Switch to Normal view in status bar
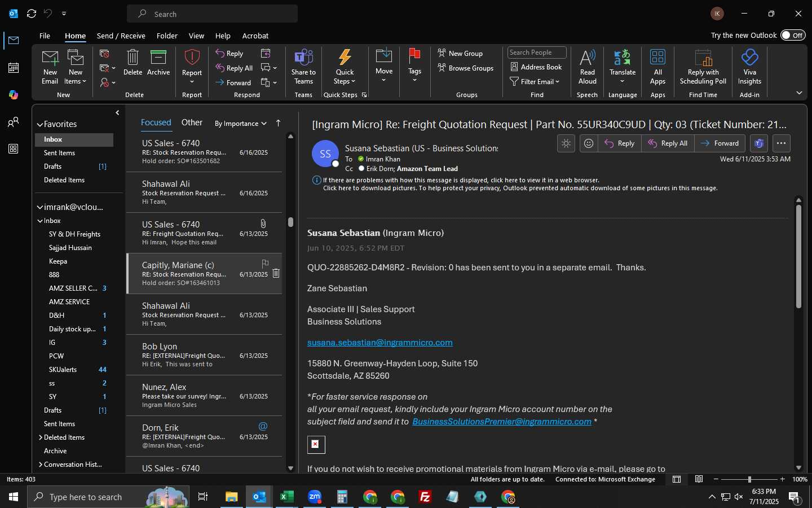Image resolution: width=812 pixels, height=508 pixels. [x=677, y=479]
